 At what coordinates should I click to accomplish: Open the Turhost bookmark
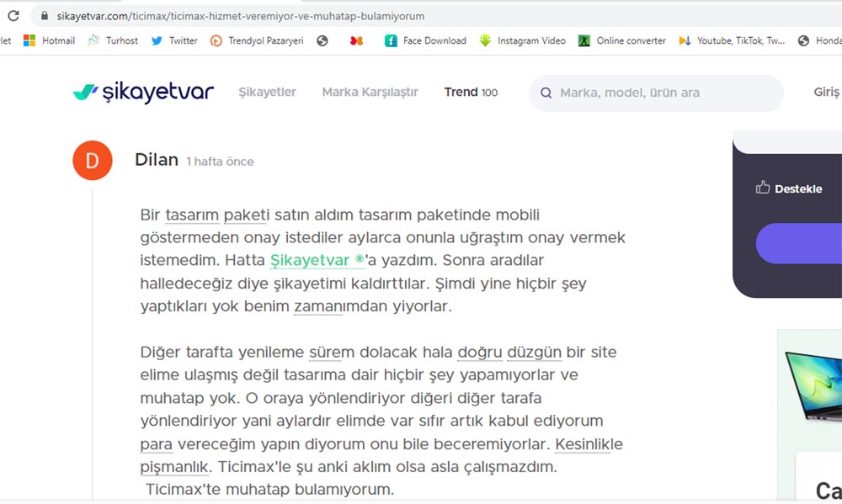pyautogui.click(x=113, y=40)
